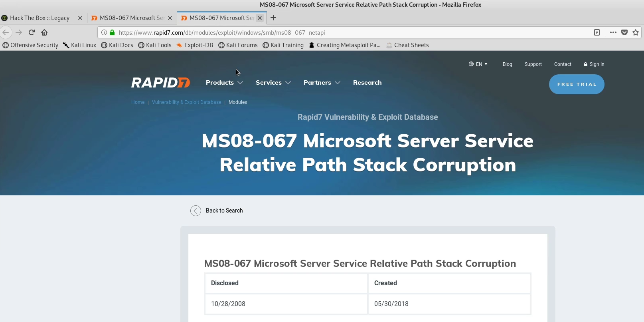
Task: Close the second MS08-067 tab
Action: (x=170, y=18)
